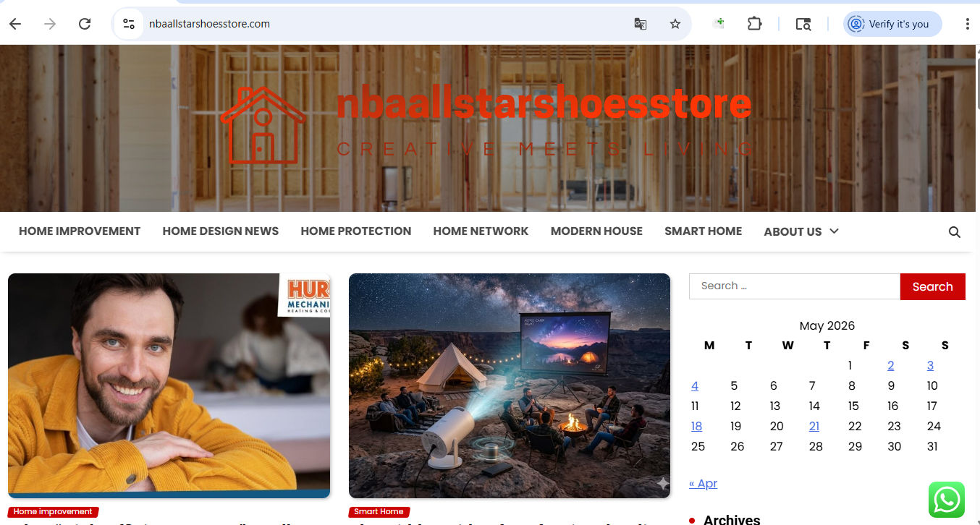Open calendar date 18 link

click(696, 427)
